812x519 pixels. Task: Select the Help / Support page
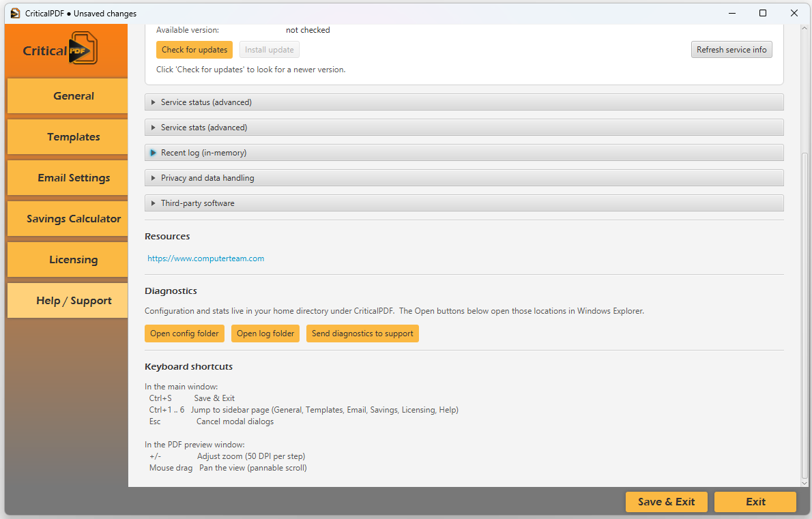tap(68, 300)
